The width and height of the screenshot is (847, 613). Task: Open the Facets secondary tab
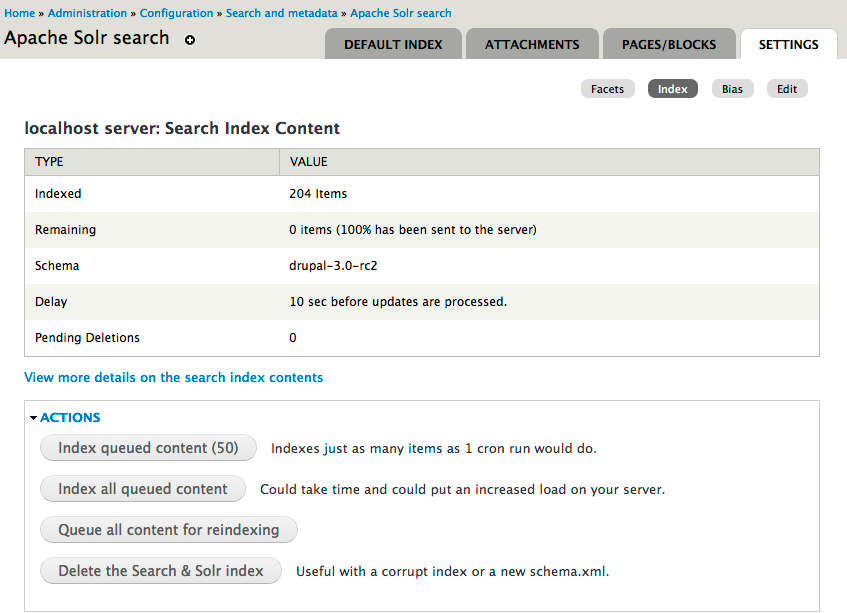coord(608,89)
